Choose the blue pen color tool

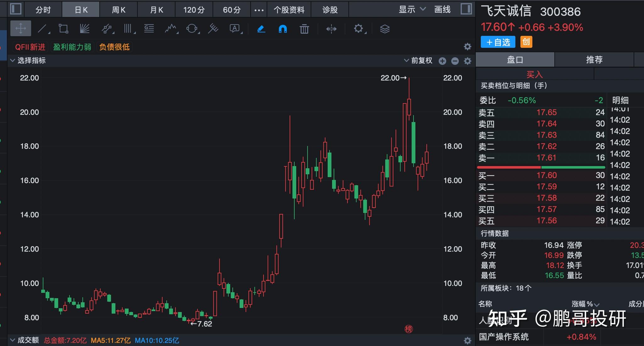[x=261, y=29]
